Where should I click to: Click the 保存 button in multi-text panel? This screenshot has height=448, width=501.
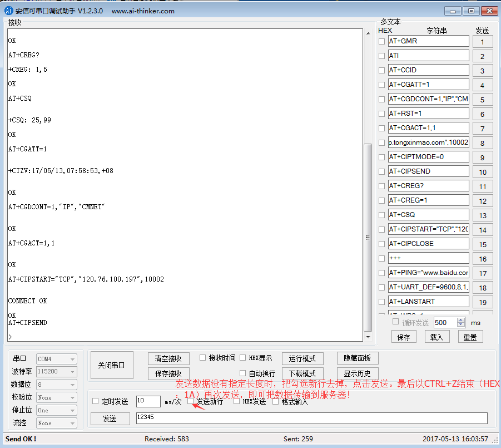point(404,337)
